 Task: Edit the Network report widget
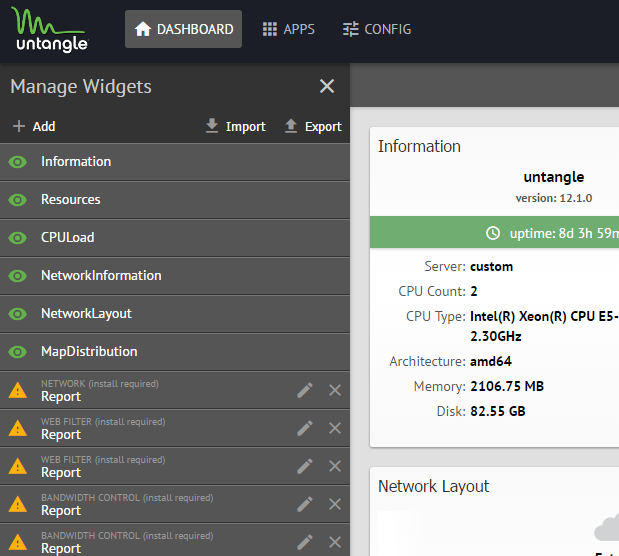pyautogui.click(x=305, y=390)
